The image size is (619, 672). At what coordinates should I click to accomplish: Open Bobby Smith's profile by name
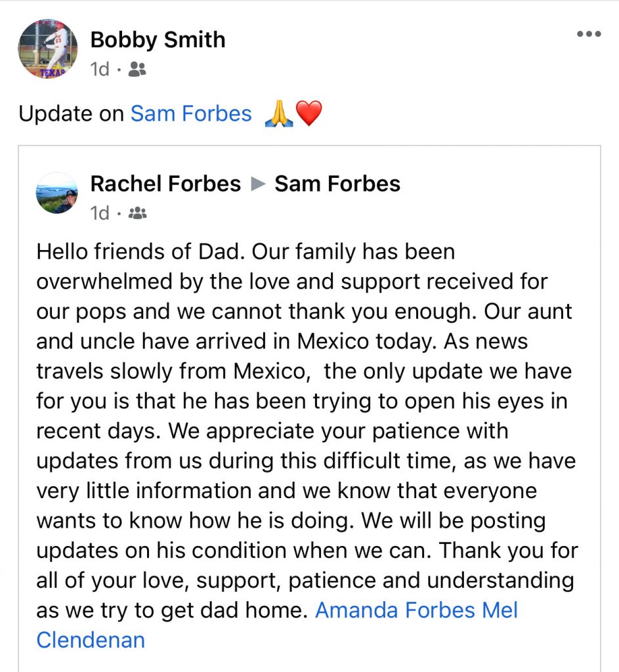point(158,40)
